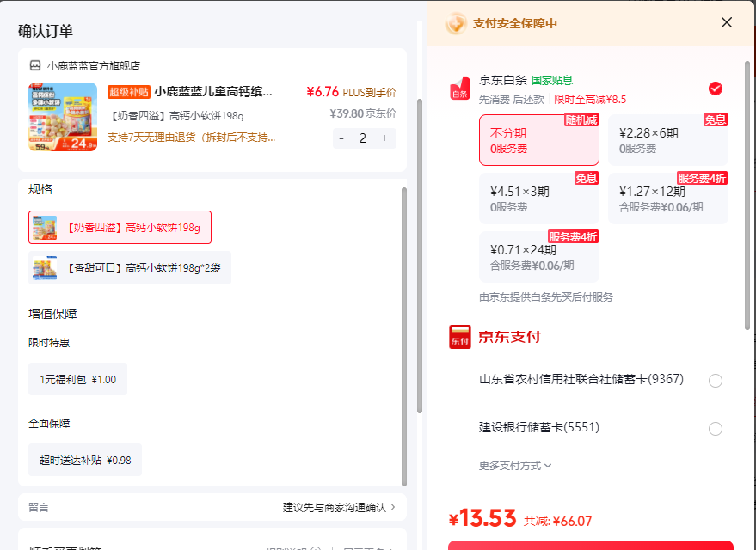The width and height of the screenshot is (756, 550).
Task: Click 服务费4折 badge on 12期 option
Action: pyautogui.click(x=702, y=179)
